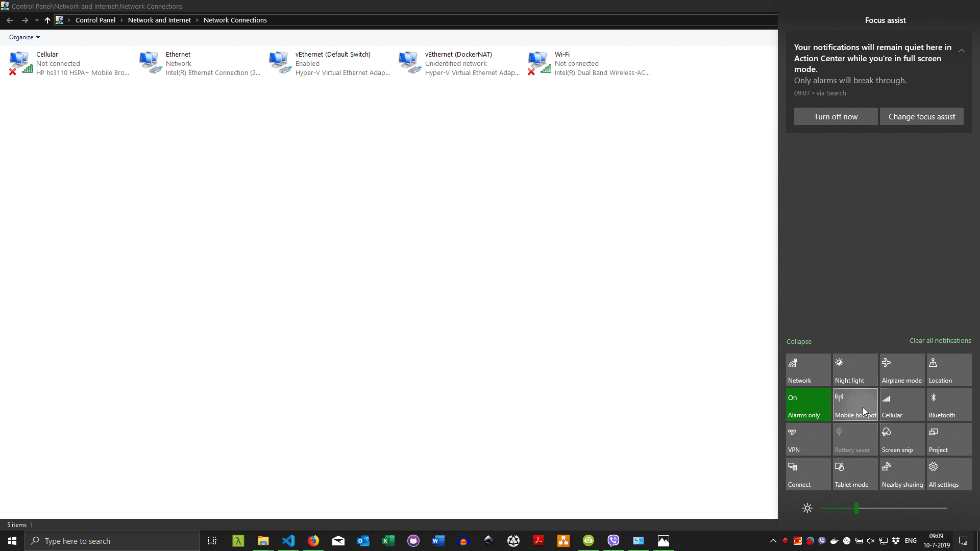Enable Bluetooth quick action tile
This screenshot has height=551, width=980.
click(948, 405)
